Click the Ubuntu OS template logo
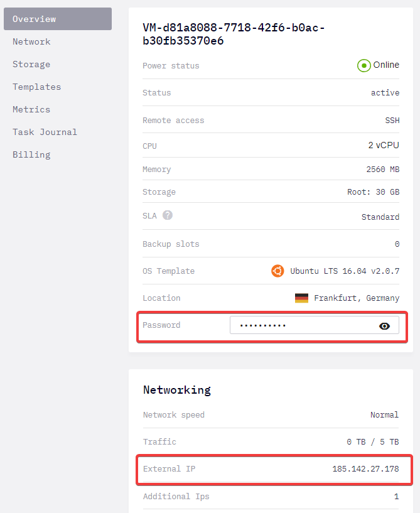This screenshot has height=513, width=420. [277, 271]
